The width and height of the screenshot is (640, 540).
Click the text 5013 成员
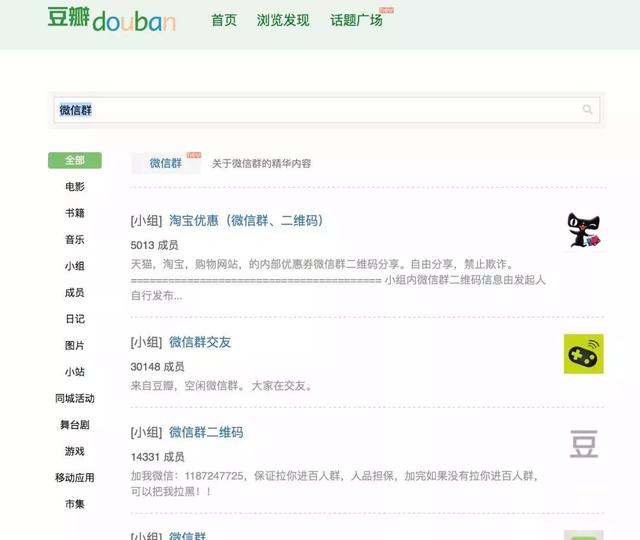coord(154,245)
